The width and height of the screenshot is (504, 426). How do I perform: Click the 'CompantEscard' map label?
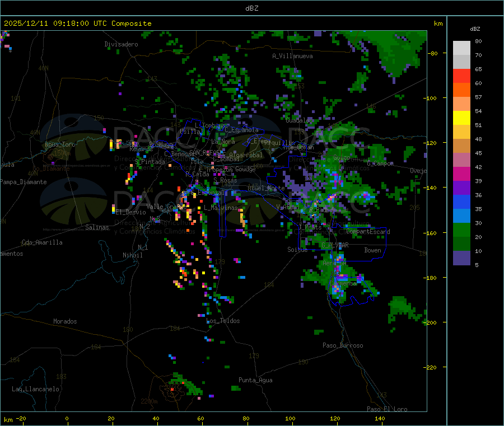(x=368, y=231)
